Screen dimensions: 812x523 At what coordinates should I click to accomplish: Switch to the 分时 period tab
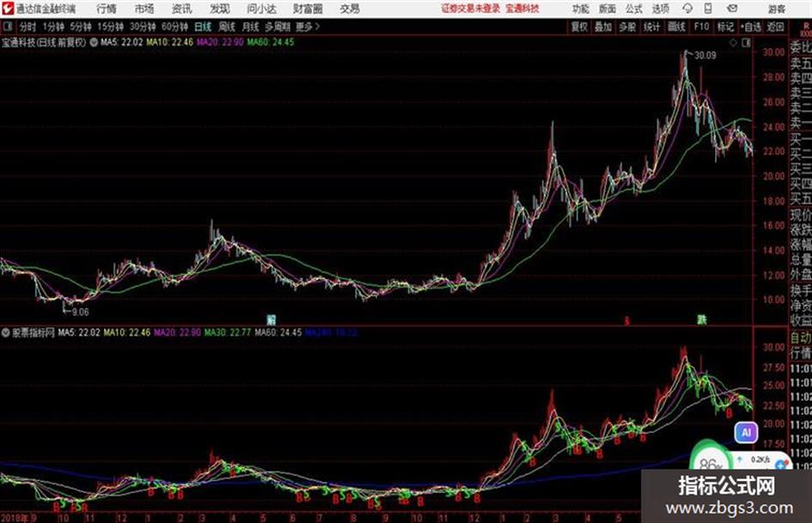27,27
